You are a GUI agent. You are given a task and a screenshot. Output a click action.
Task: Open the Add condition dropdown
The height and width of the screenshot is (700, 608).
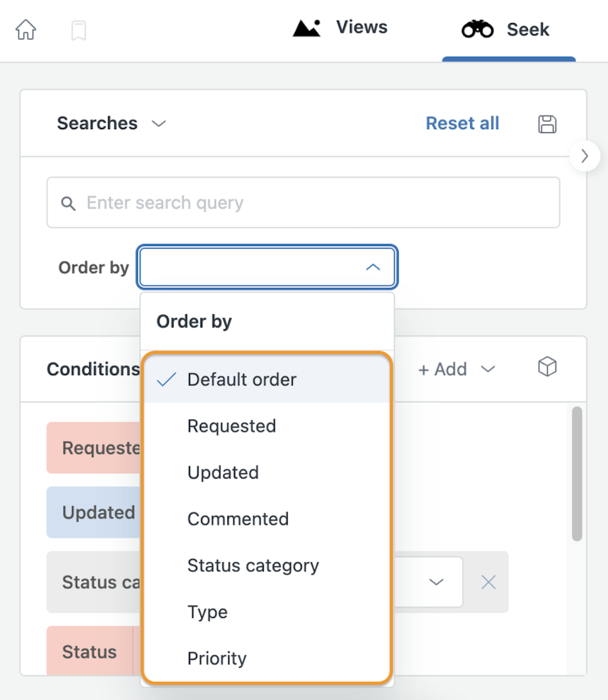pos(457,369)
